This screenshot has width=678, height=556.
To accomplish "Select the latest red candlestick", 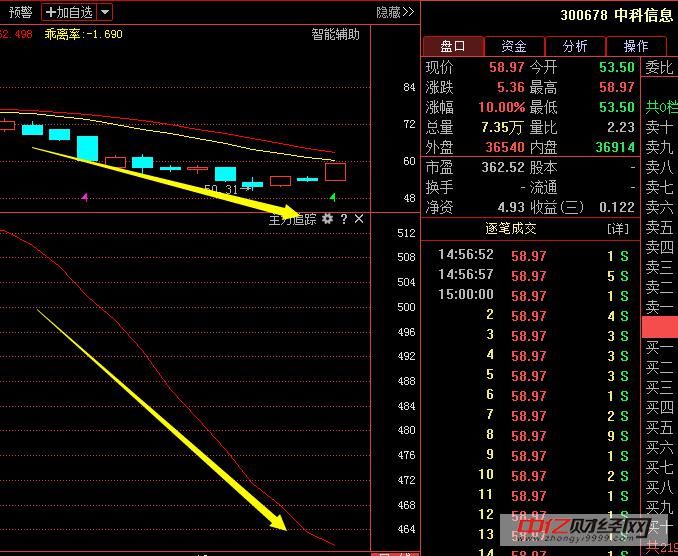I will pyautogui.click(x=336, y=172).
